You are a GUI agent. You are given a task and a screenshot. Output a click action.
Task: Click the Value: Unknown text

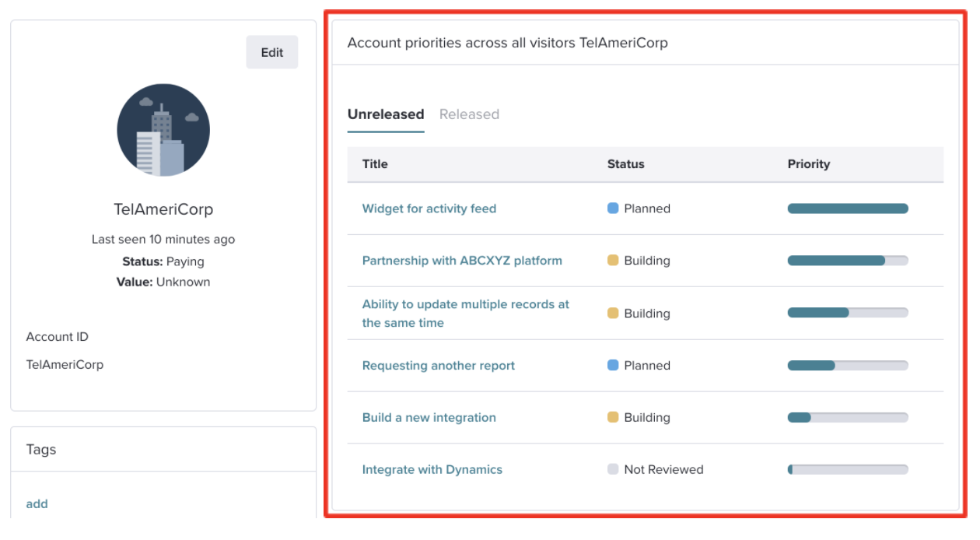pyautogui.click(x=163, y=282)
